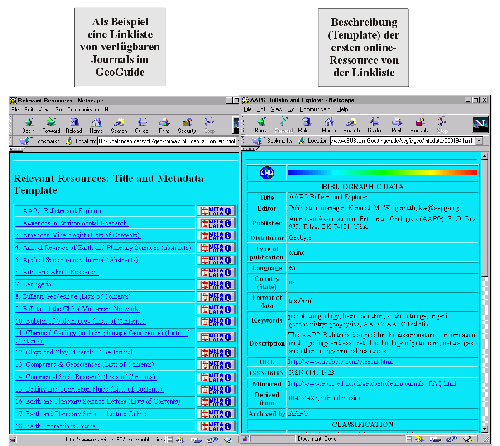Click Stop in the AAPG Bulletin window

coord(442,125)
